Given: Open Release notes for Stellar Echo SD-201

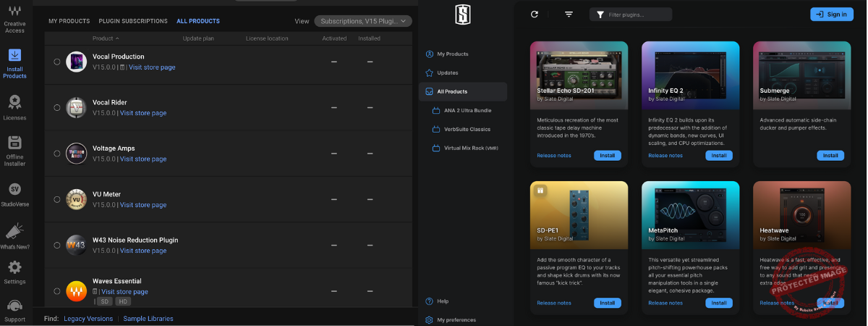Looking at the screenshot, I should pyautogui.click(x=554, y=155).
